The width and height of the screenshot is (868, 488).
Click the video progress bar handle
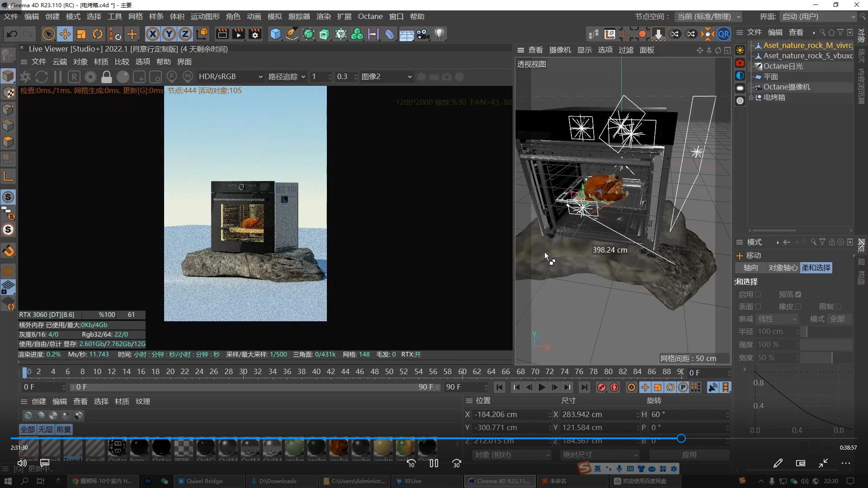click(681, 439)
